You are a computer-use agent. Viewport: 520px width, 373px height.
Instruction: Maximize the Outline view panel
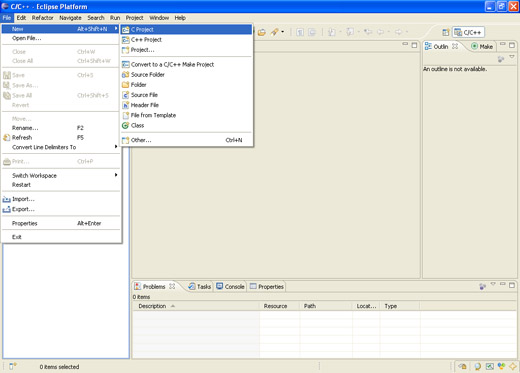click(x=512, y=45)
